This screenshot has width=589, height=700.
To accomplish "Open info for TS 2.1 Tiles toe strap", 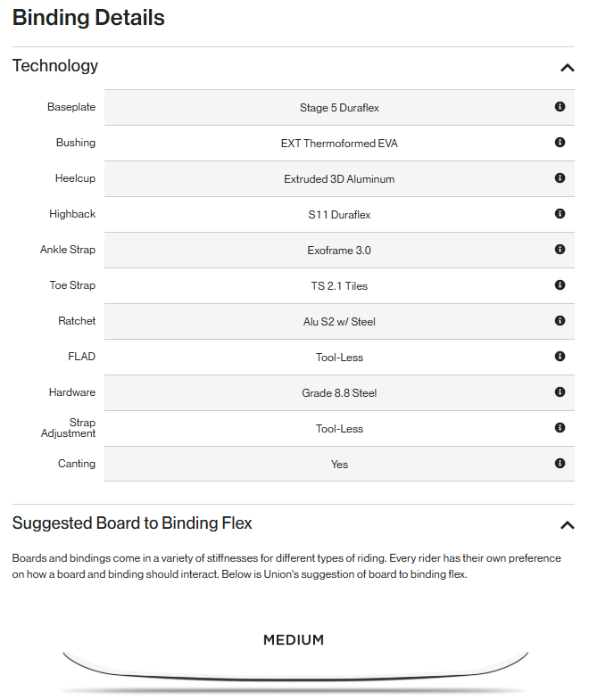I will click(560, 285).
